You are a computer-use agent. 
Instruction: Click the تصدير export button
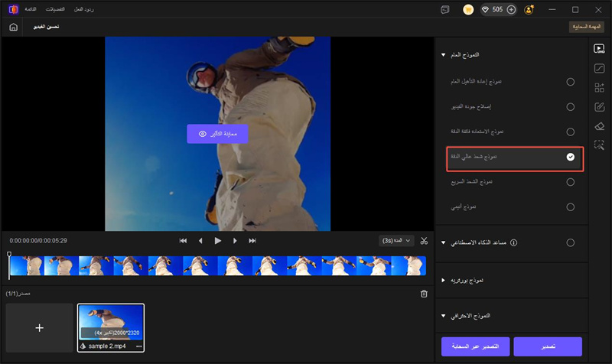coord(548,346)
